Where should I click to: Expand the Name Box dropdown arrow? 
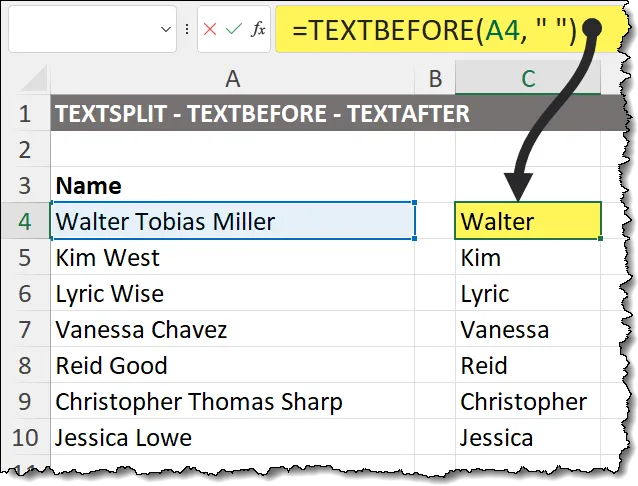coord(167,30)
